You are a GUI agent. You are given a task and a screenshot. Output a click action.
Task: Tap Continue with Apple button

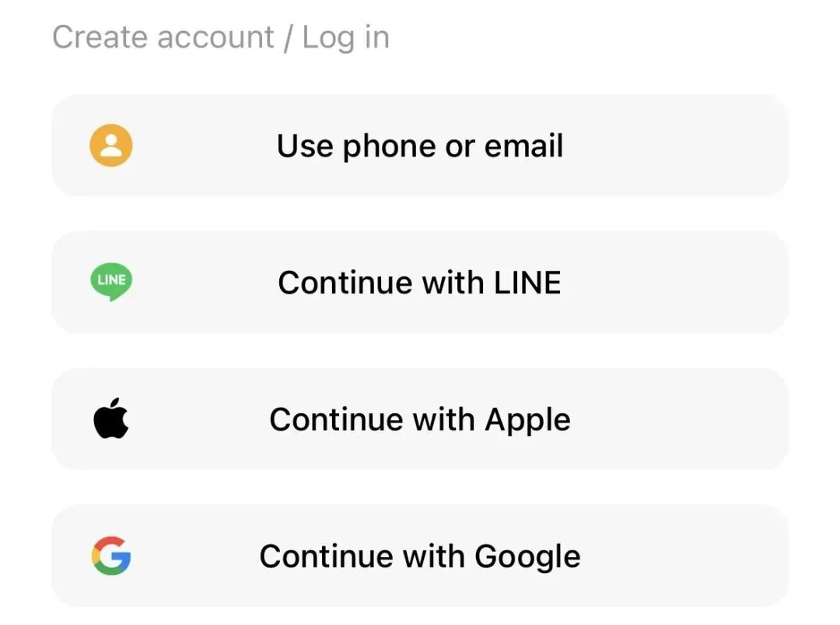420,419
